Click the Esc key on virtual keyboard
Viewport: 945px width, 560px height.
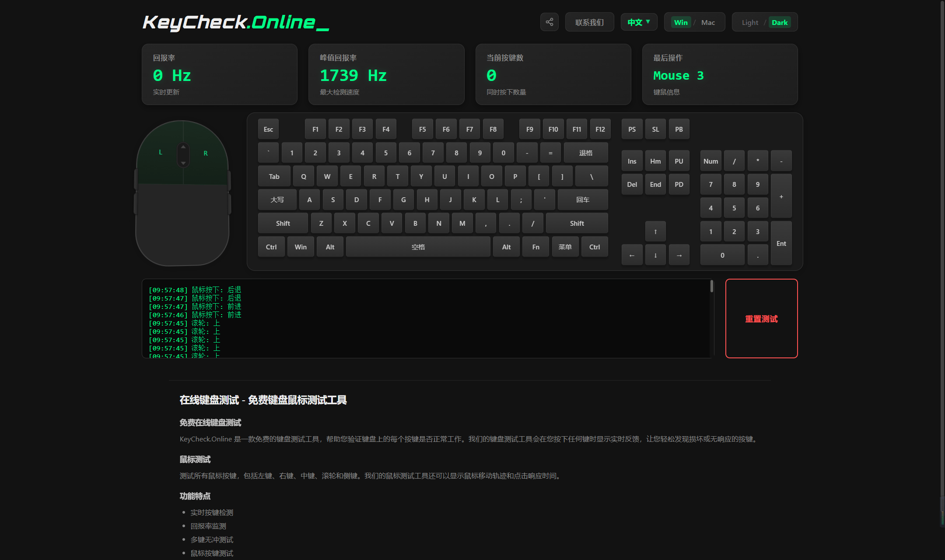[x=268, y=129]
